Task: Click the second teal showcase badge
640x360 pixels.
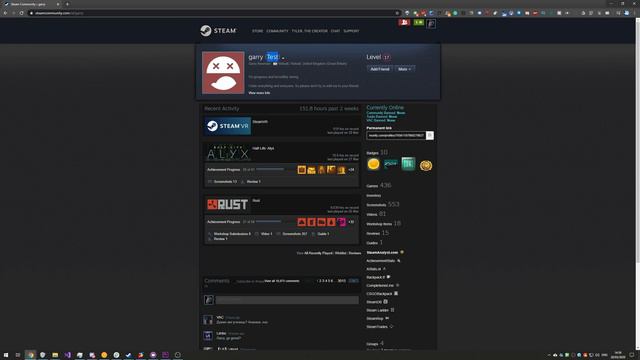Action: point(391,163)
